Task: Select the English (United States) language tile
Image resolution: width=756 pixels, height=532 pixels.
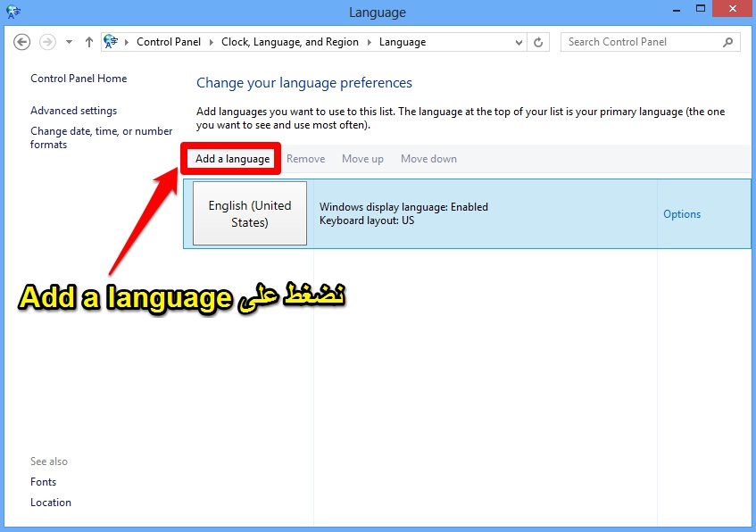Action: click(x=250, y=213)
